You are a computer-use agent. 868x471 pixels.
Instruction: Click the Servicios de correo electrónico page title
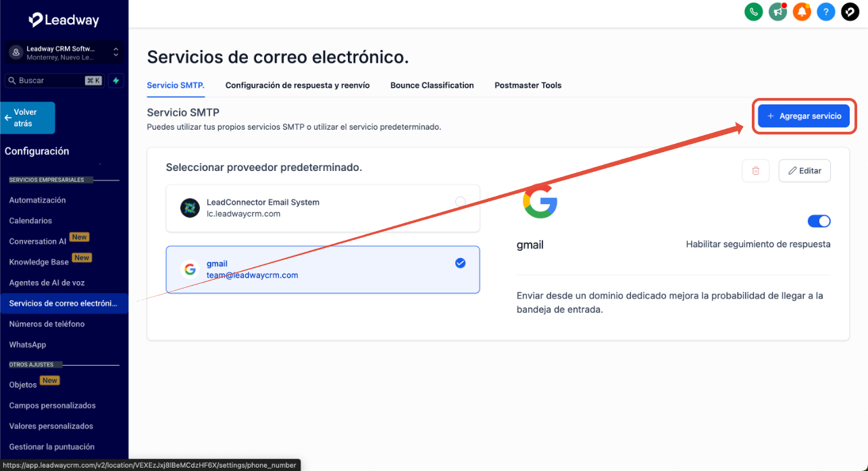click(x=278, y=57)
